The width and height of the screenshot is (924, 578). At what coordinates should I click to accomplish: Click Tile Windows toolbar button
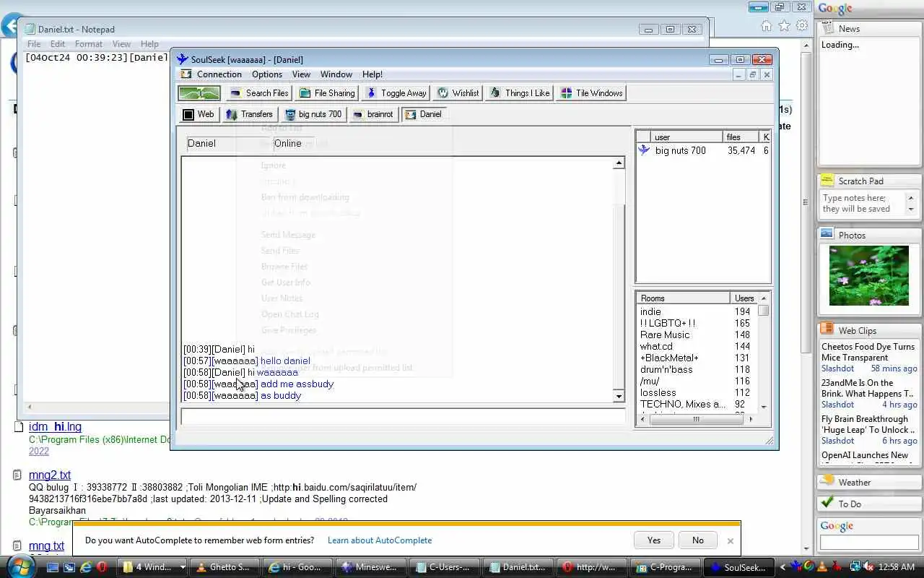pos(592,93)
